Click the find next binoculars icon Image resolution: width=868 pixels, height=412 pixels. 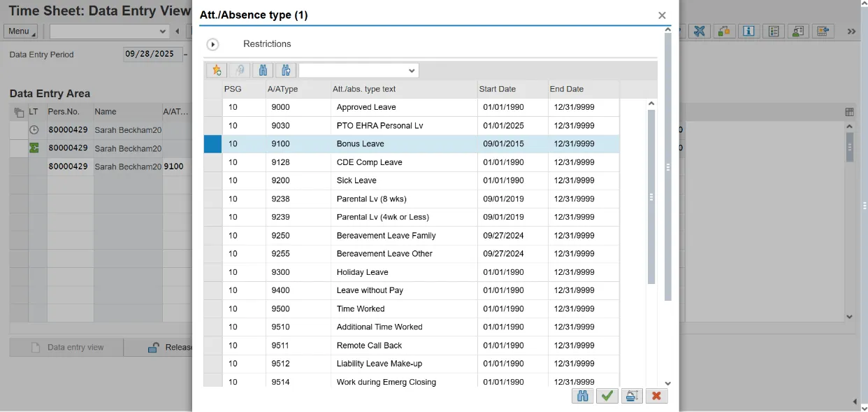pos(285,71)
